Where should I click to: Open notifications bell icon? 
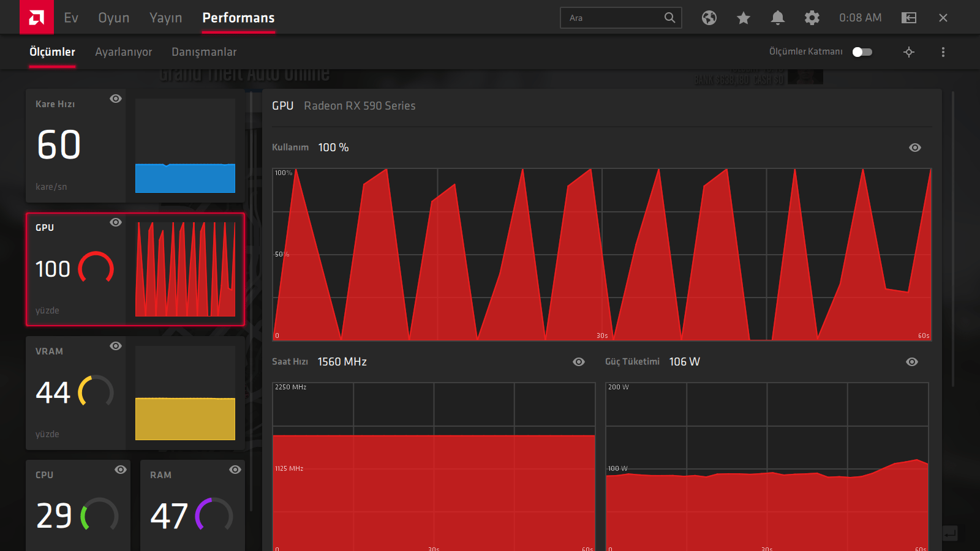778,18
